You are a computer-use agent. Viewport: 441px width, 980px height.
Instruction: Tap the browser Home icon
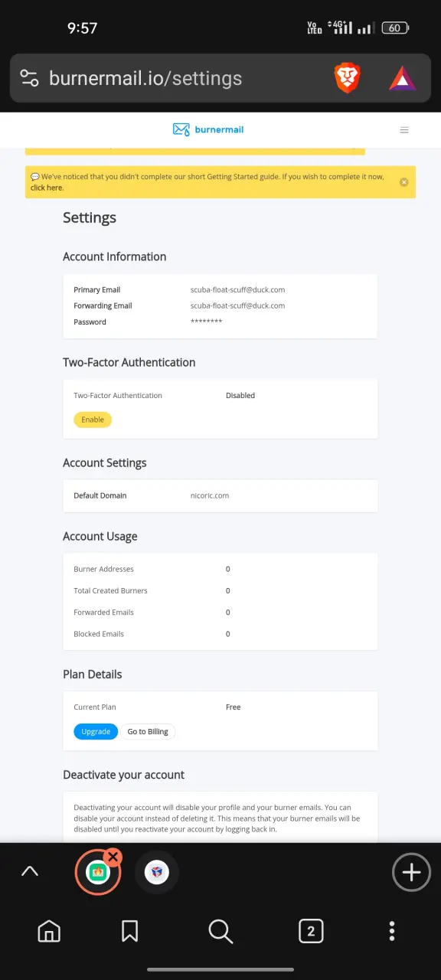(49, 931)
